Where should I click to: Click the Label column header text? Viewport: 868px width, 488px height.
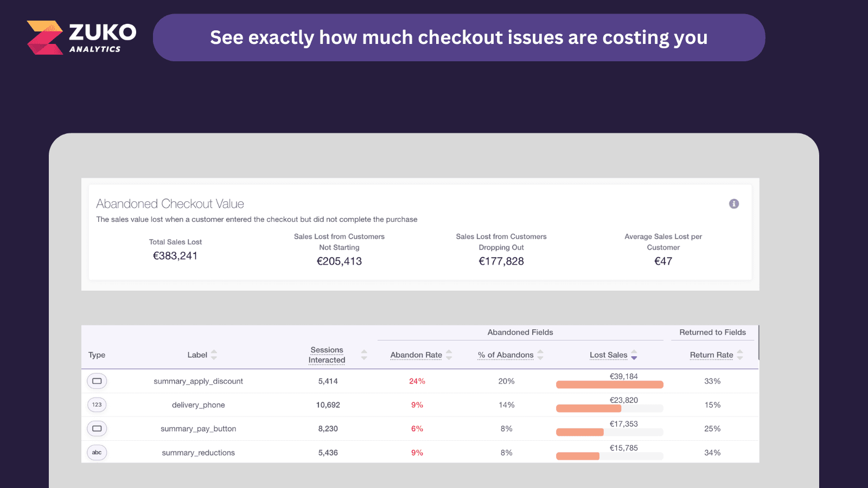197,355
